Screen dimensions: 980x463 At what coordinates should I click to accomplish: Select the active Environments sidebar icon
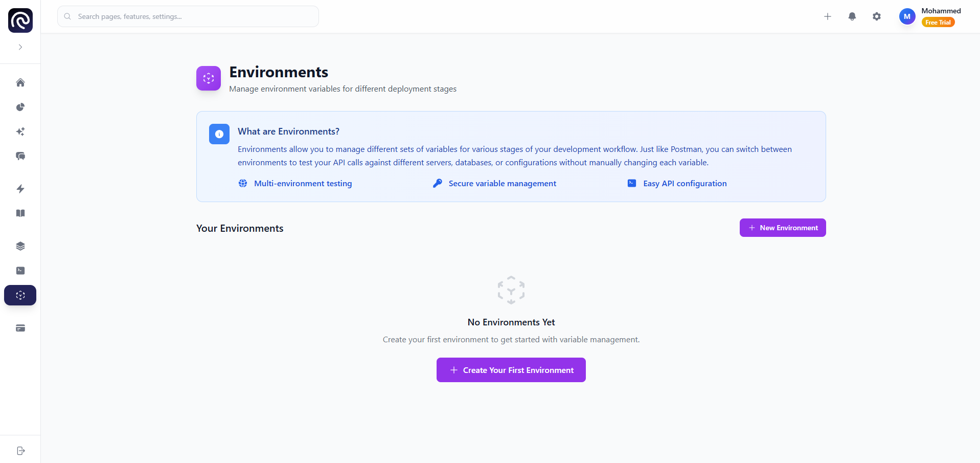point(20,295)
